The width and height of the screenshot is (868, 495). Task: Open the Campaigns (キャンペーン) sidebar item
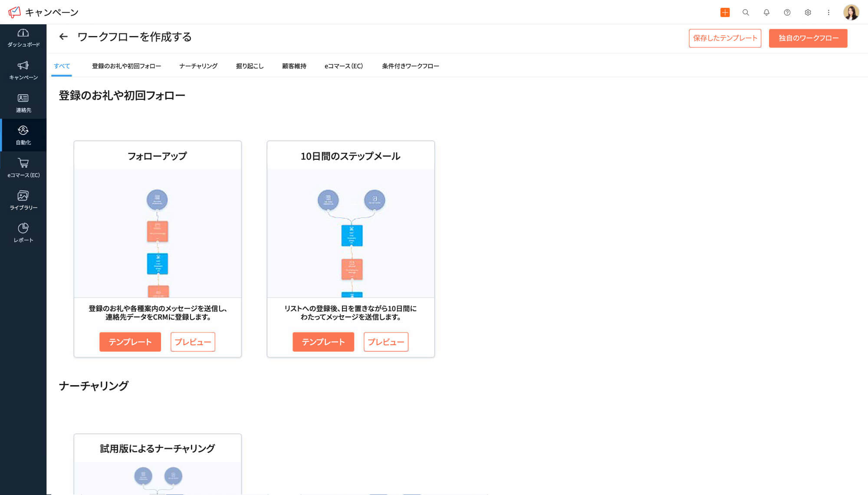(23, 70)
